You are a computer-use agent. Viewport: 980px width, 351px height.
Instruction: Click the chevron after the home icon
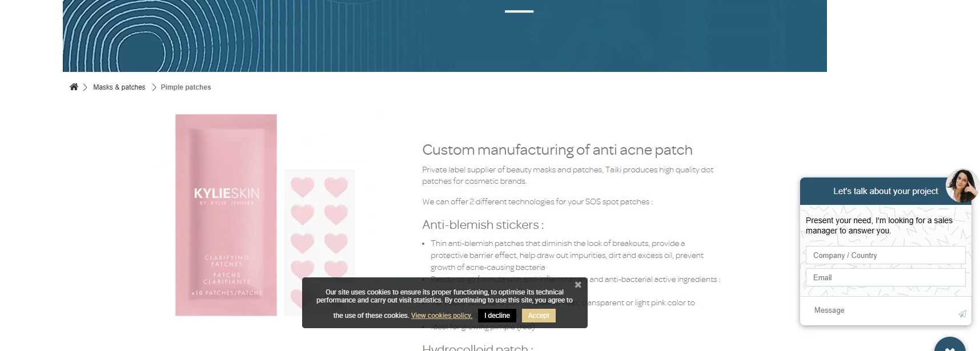point(85,87)
